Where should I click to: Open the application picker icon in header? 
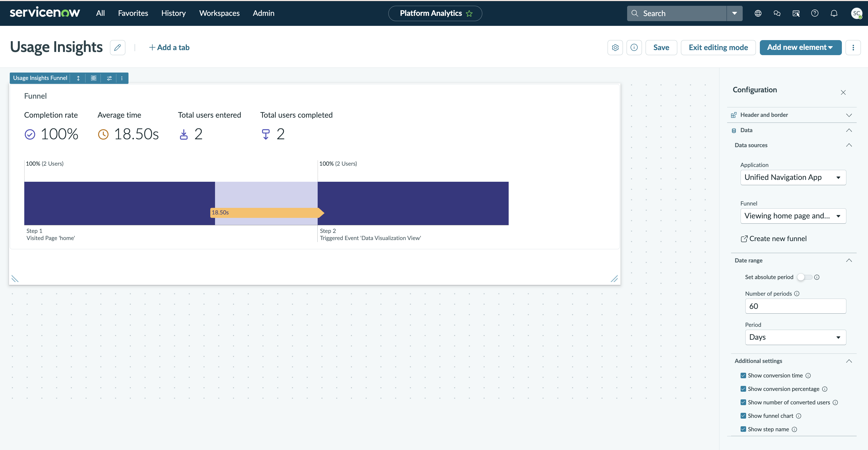click(796, 13)
